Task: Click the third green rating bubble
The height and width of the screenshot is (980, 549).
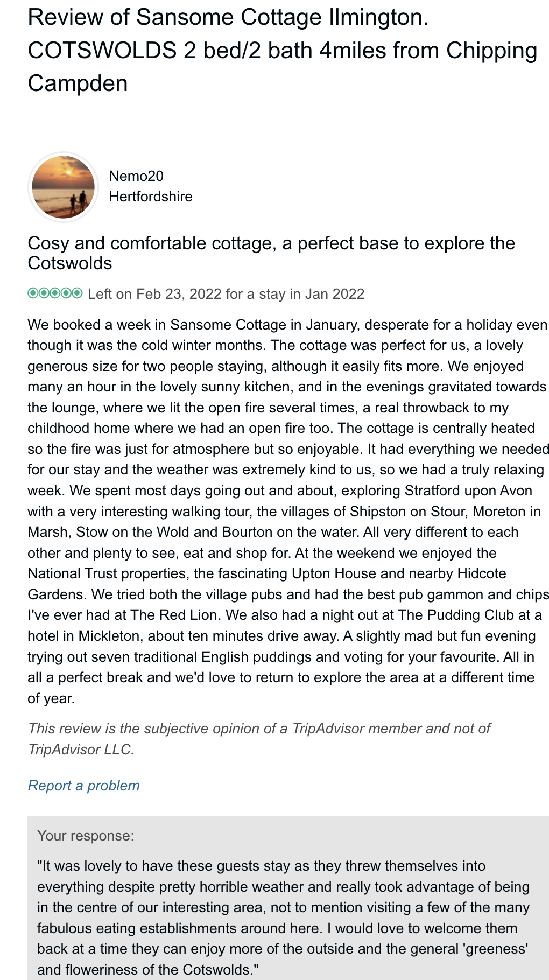Action: (55, 293)
